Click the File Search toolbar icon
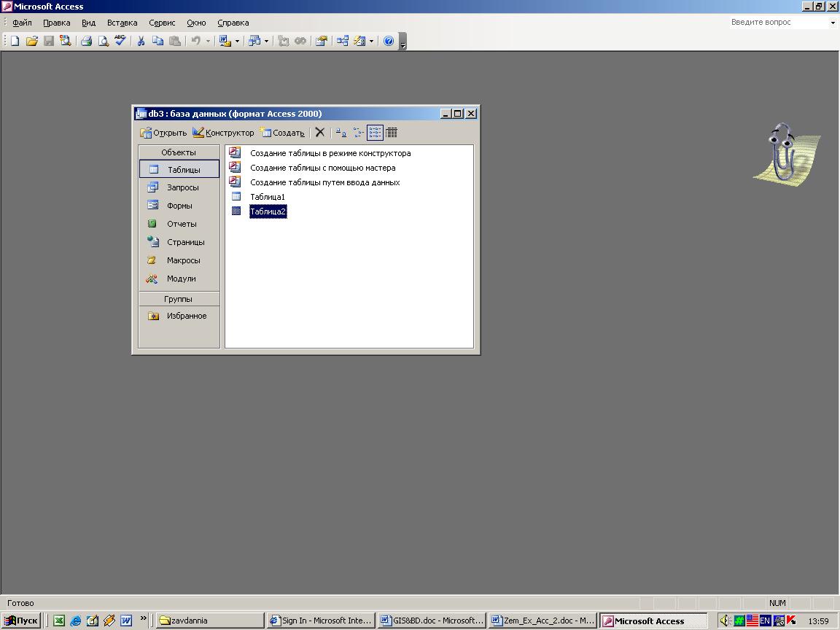This screenshot has height=630, width=840. [x=66, y=41]
